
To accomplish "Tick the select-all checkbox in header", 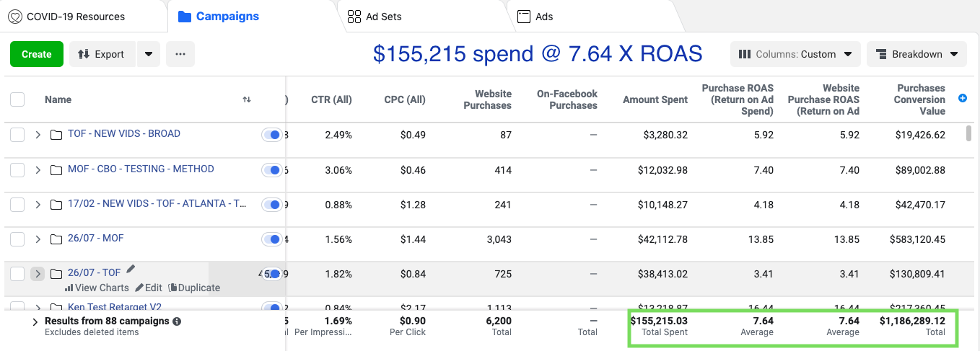I will (x=17, y=99).
